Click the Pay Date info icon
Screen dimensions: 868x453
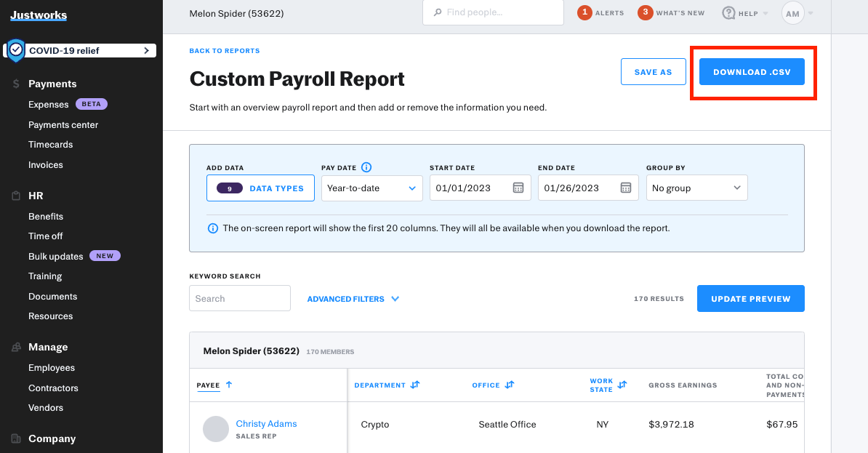(x=366, y=167)
